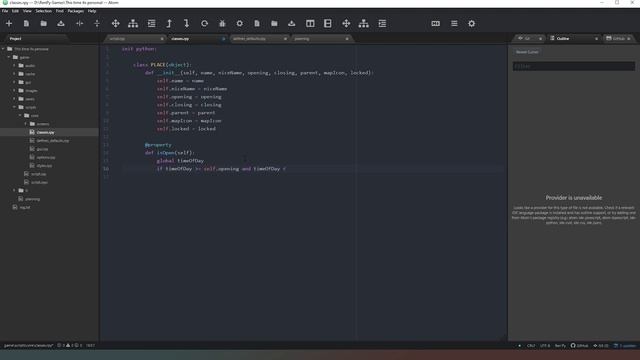The height and width of the screenshot is (360, 640).
Task: Expand the cache folder arrow
Action: tap(14, 74)
